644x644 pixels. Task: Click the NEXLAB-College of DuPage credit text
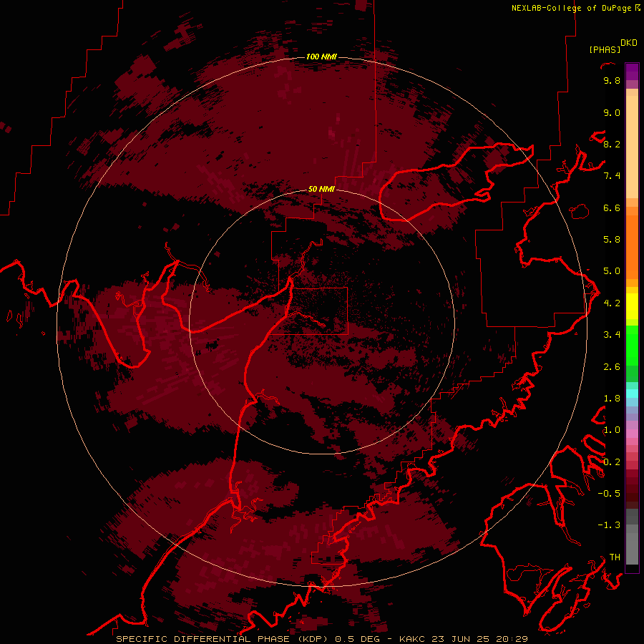click(572, 8)
